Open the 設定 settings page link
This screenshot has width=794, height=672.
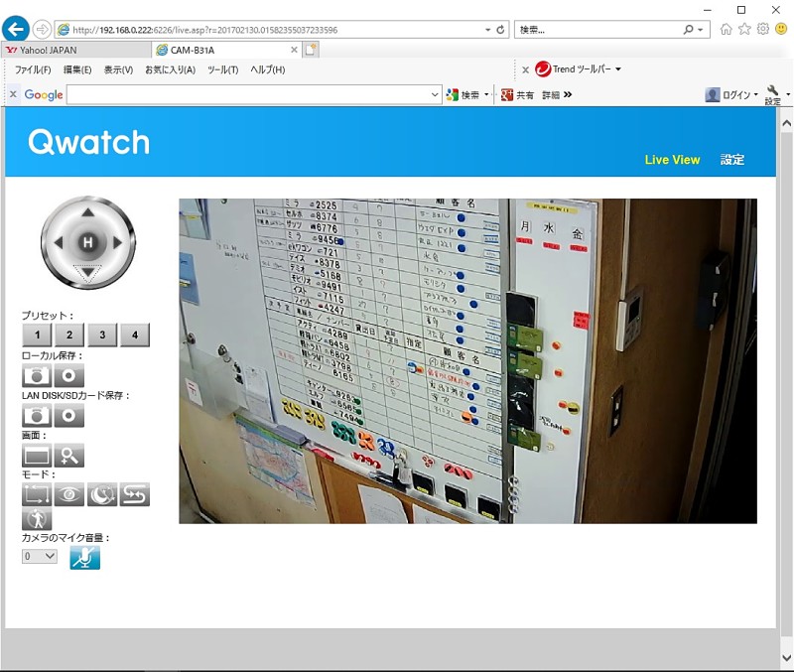tap(732, 160)
